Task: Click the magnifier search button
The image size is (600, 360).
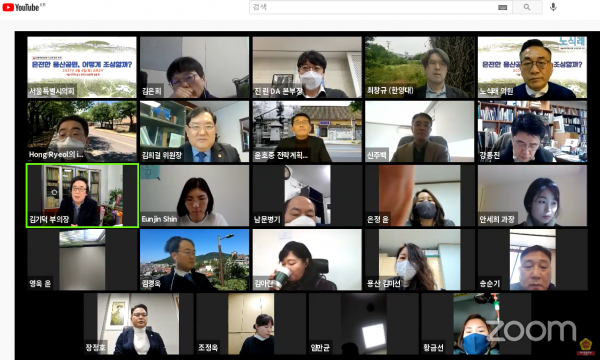Action: click(527, 7)
